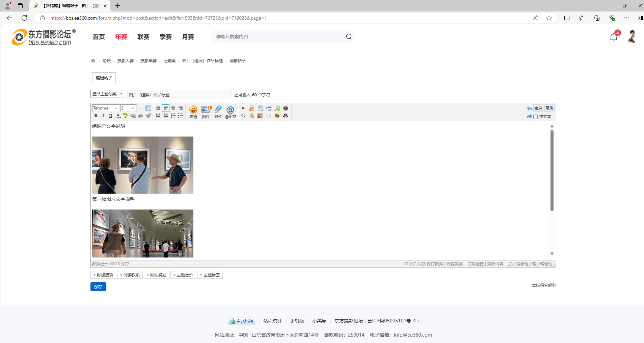This screenshot has height=343, width=644.
Task: Click the 附件 paperclip attachment icon
Action: [218, 112]
